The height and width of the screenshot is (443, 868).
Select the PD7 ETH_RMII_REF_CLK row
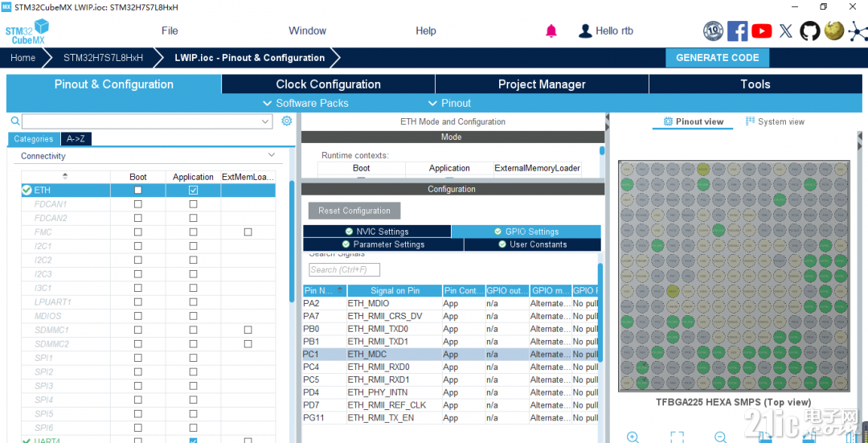click(450, 405)
